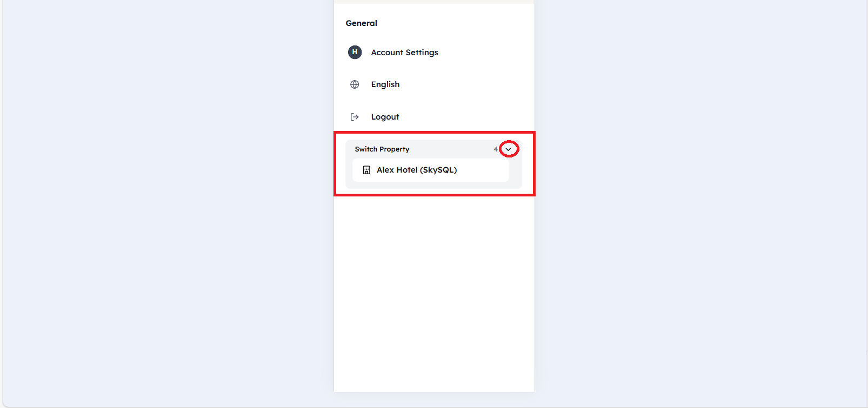
Task: Click the logout arrow icon
Action: tap(355, 117)
